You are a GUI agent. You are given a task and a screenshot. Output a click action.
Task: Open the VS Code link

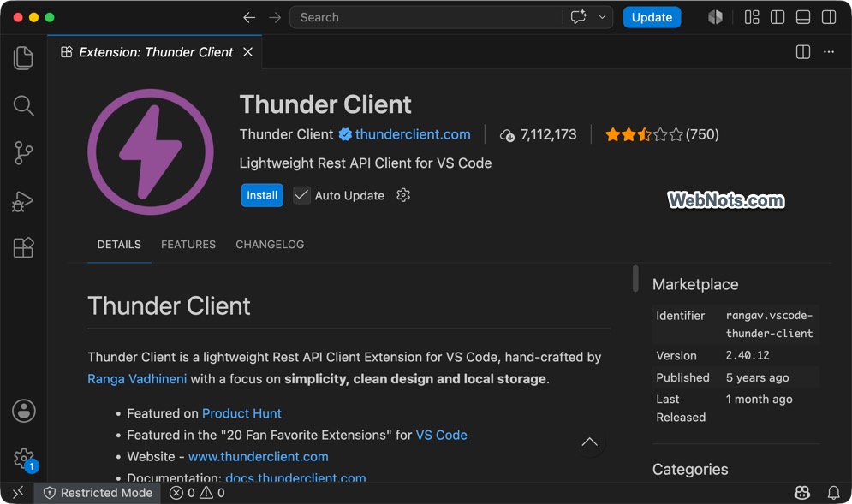click(441, 435)
